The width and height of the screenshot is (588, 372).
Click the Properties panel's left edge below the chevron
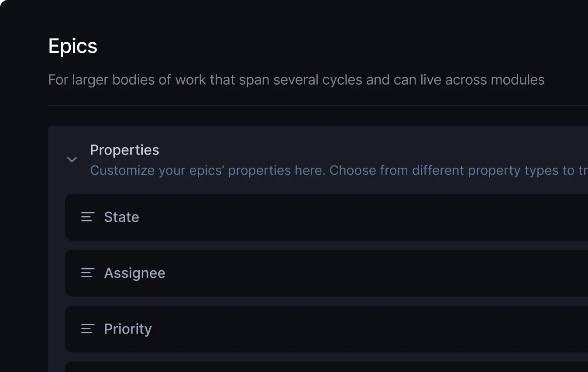click(x=57, y=262)
